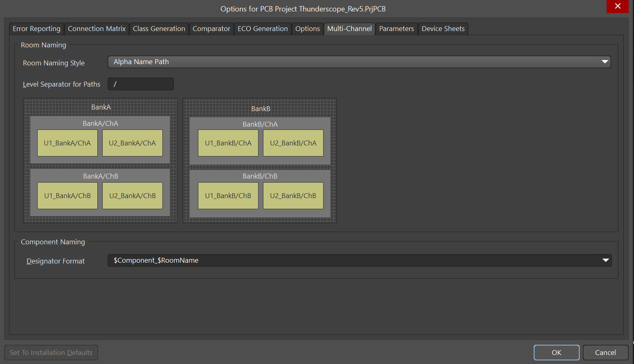Open the Device Sheets tab
Image resolution: width=634 pixels, height=364 pixels.
click(443, 29)
